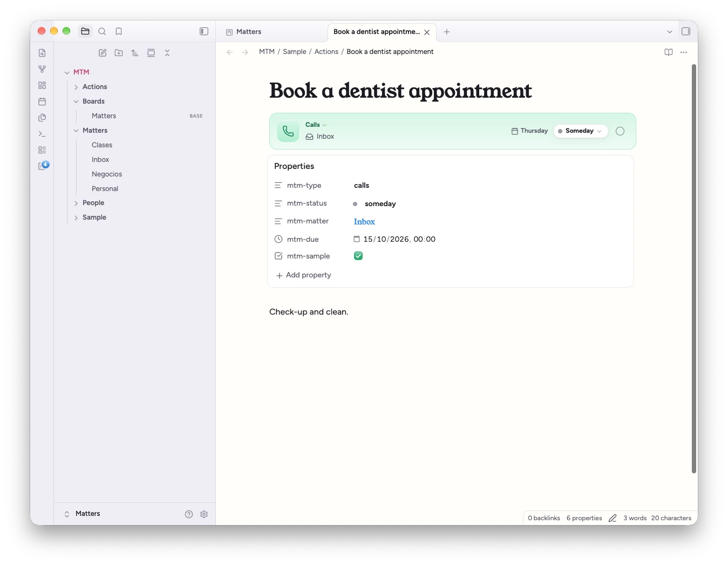Open the Someday status dropdown
Screen dimensions: 728x565
[580, 131]
